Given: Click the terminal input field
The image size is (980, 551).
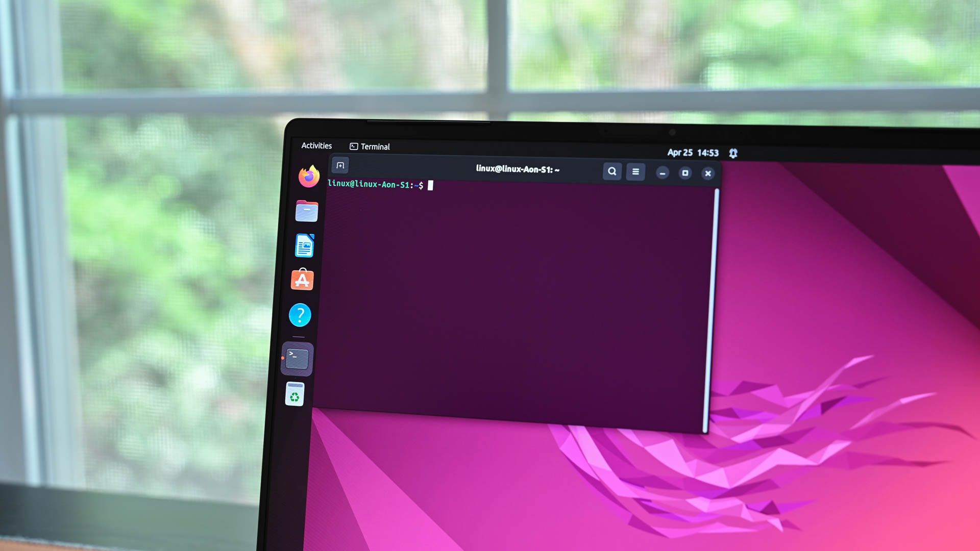Looking at the screenshot, I should pos(431,185).
